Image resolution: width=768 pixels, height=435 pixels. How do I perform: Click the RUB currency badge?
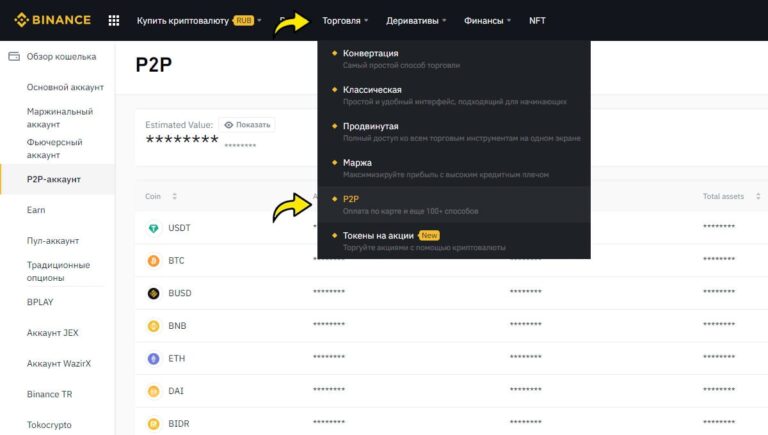pos(243,21)
